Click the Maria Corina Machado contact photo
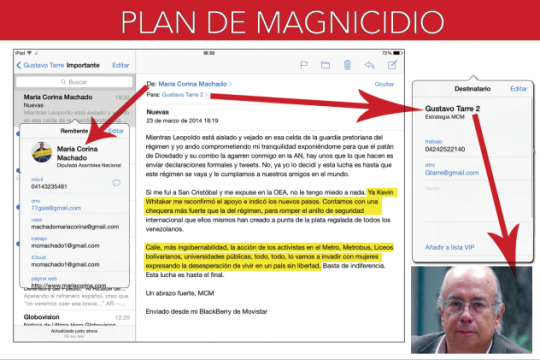This screenshot has width=540, height=360. (42, 152)
